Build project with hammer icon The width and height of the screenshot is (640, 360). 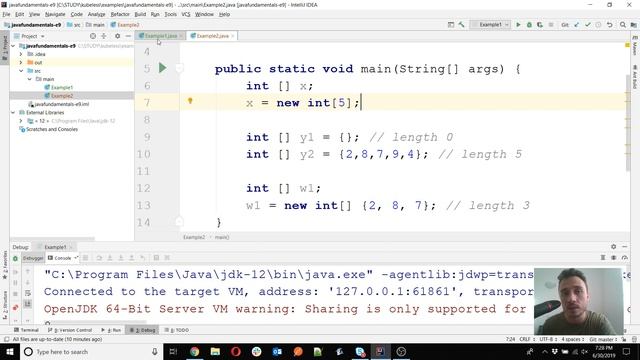tap(462, 25)
